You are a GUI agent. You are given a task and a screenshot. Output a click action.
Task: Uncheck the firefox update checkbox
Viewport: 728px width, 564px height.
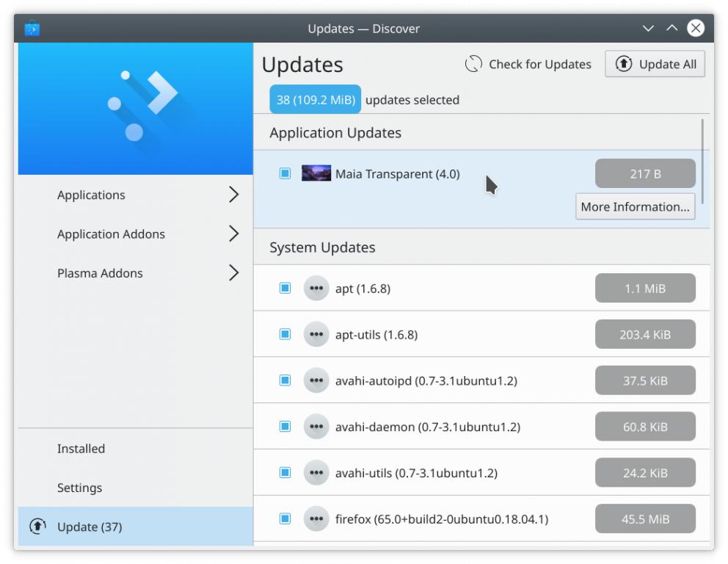[285, 518]
